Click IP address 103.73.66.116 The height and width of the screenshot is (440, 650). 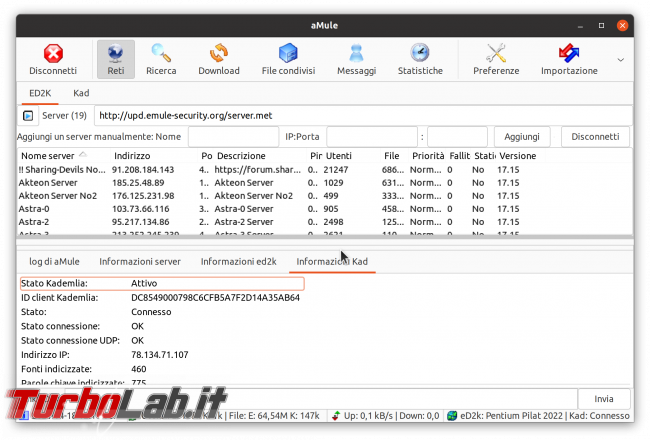click(141, 209)
